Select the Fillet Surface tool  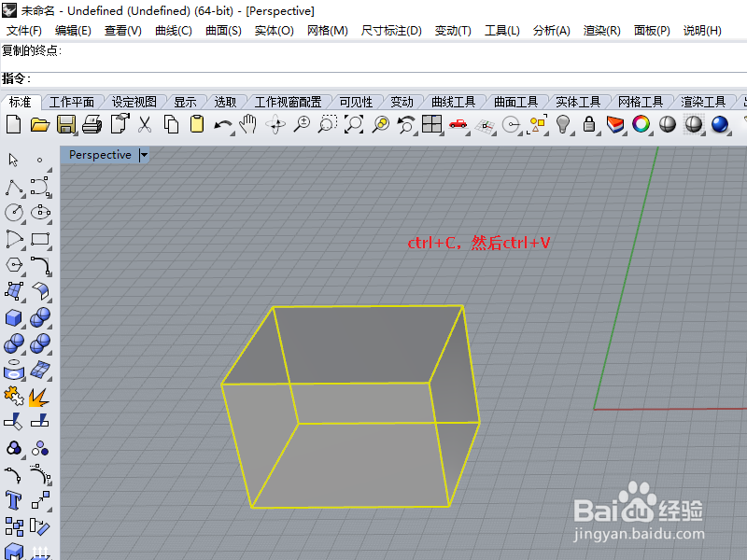[41, 291]
